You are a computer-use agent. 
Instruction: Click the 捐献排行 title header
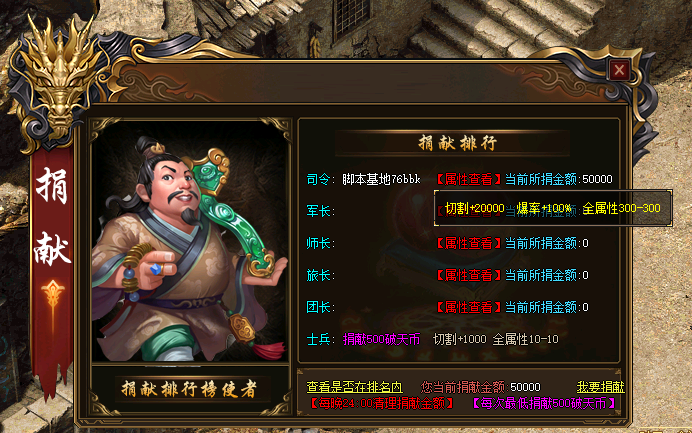458,143
